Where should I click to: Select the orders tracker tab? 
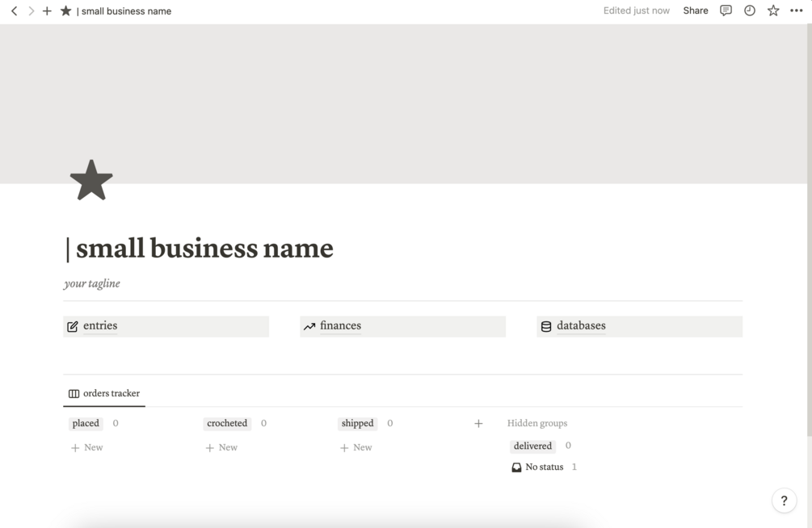(104, 393)
